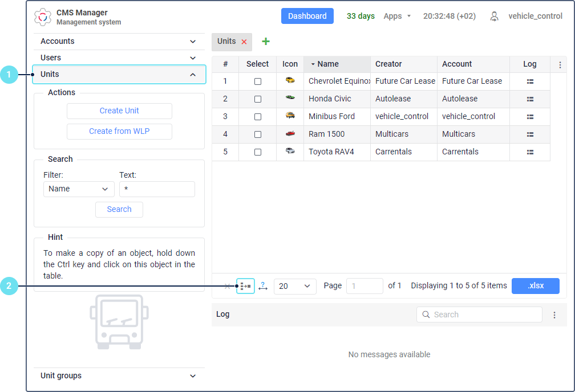Click the CMS Manager logo icon
Image resolution: width=575 pixels, height=392 pixels.
click(43, 17)
